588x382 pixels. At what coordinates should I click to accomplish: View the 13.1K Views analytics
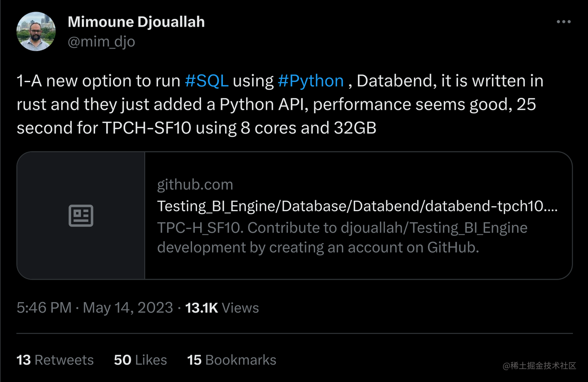pos(222,308)
